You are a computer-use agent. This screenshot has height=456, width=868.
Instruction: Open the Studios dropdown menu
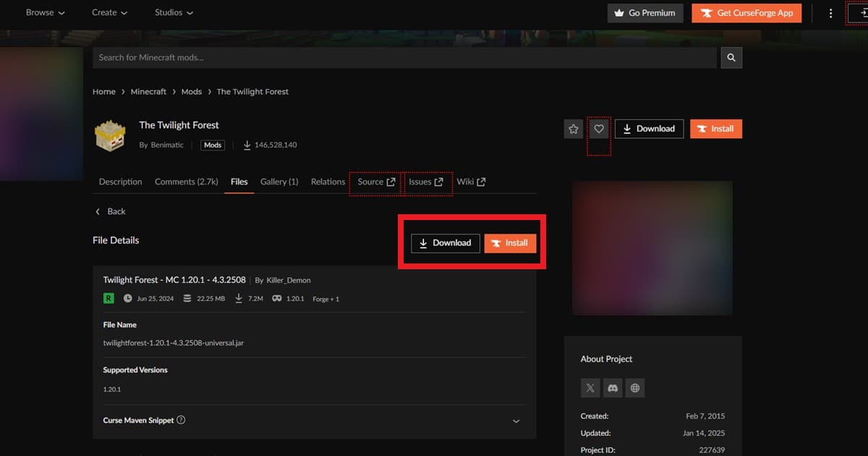(174, 13)
